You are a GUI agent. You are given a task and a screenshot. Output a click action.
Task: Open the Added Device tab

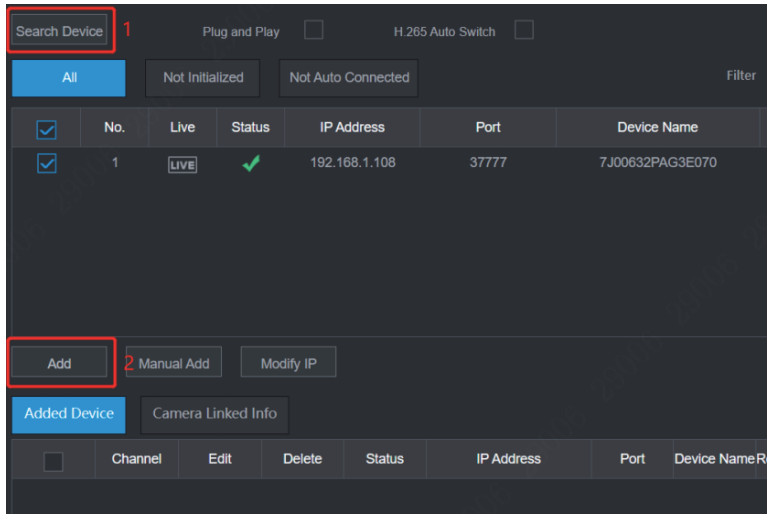coord(69,414)
